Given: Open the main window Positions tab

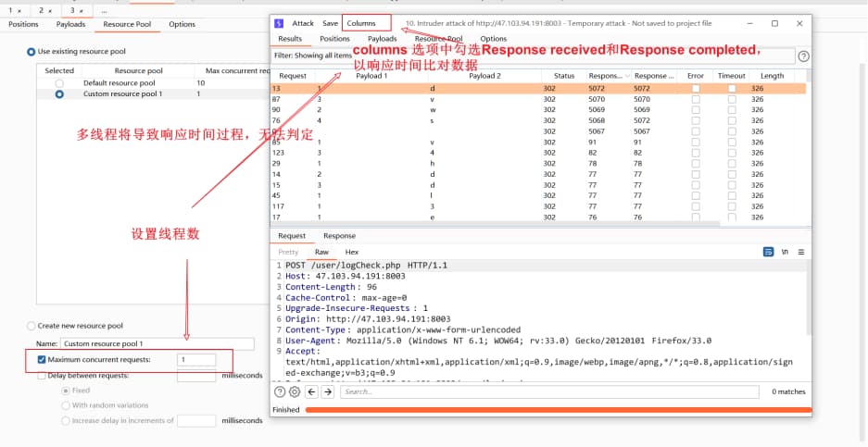Looking at the screenshot, I should click(23, 24).
